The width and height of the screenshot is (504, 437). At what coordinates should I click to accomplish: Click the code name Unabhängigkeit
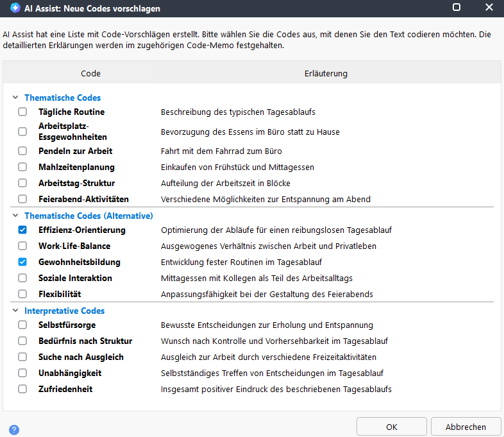(70, 373)
